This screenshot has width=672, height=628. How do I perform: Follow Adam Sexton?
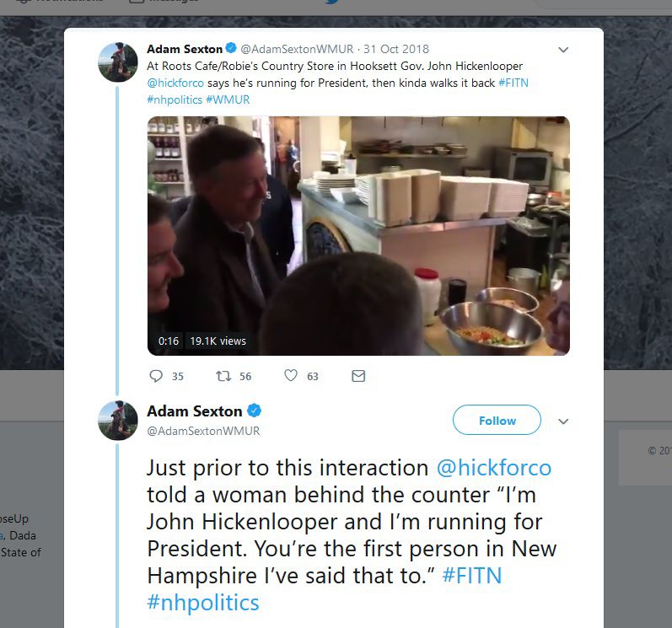click(497, 421)
